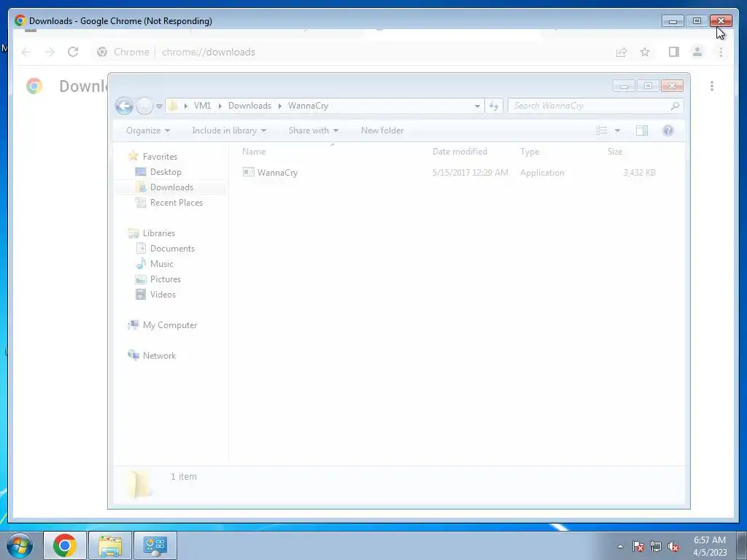Sort by Type column header
The image size is (747, 560).
click(530, 152)
